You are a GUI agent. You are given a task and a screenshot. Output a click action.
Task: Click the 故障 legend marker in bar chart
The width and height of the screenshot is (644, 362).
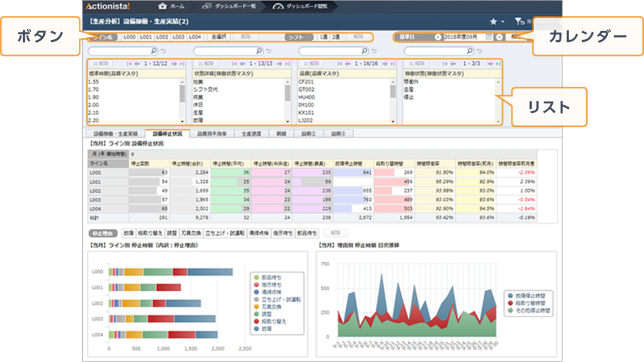tap(256, 329)
